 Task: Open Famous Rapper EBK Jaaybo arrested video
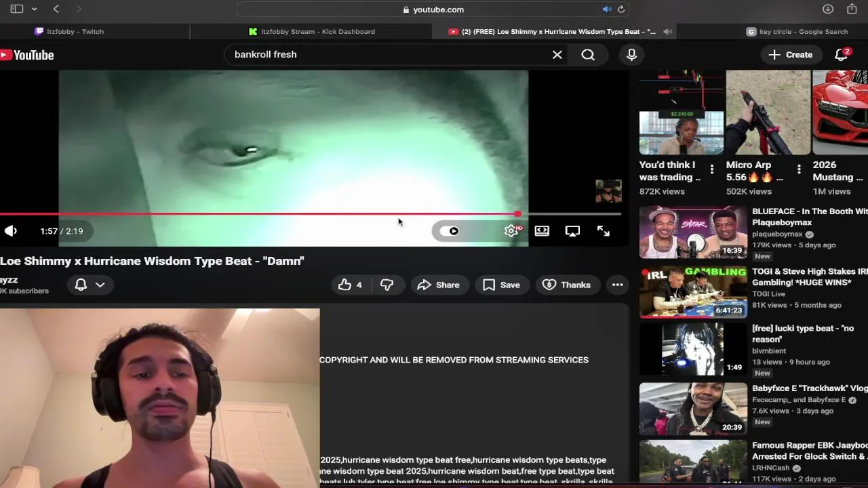point(810,451)
